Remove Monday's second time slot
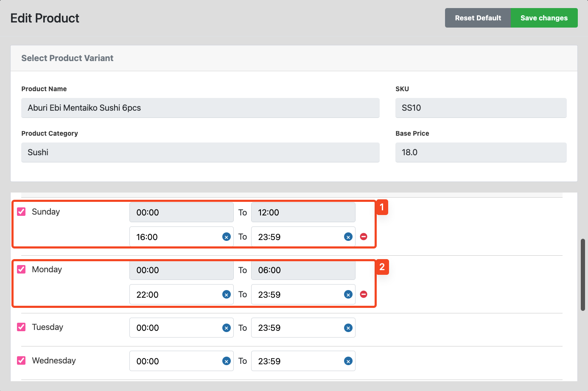Image resolution: width=588 pixels, height=391 pixels. (x=364, y=294)
